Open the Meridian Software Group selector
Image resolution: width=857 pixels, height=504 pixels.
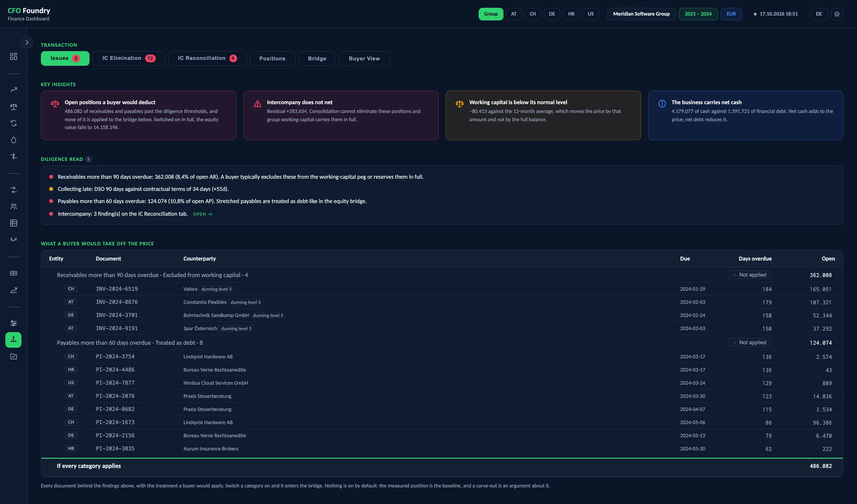[x=641, y=14]
